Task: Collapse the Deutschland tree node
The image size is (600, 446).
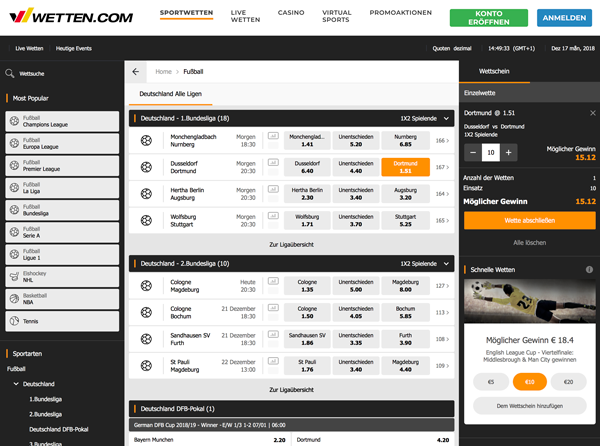Action: click(16, 384)
